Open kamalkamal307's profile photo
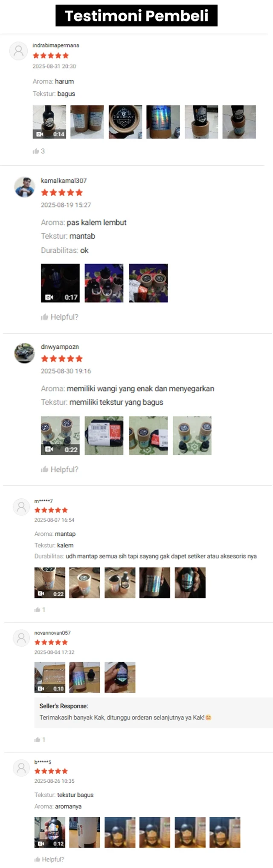This screenshot has width=273, height=868. [x=24, y=187]
